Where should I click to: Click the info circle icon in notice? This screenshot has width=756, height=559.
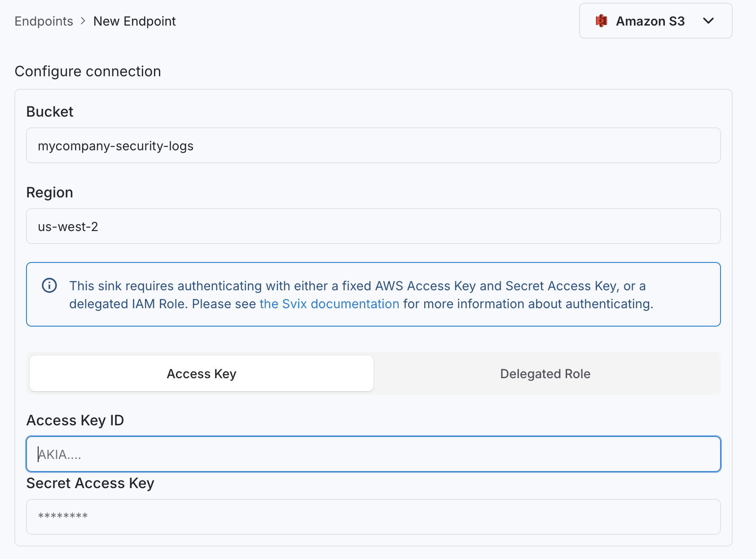[x=49, y=285]
